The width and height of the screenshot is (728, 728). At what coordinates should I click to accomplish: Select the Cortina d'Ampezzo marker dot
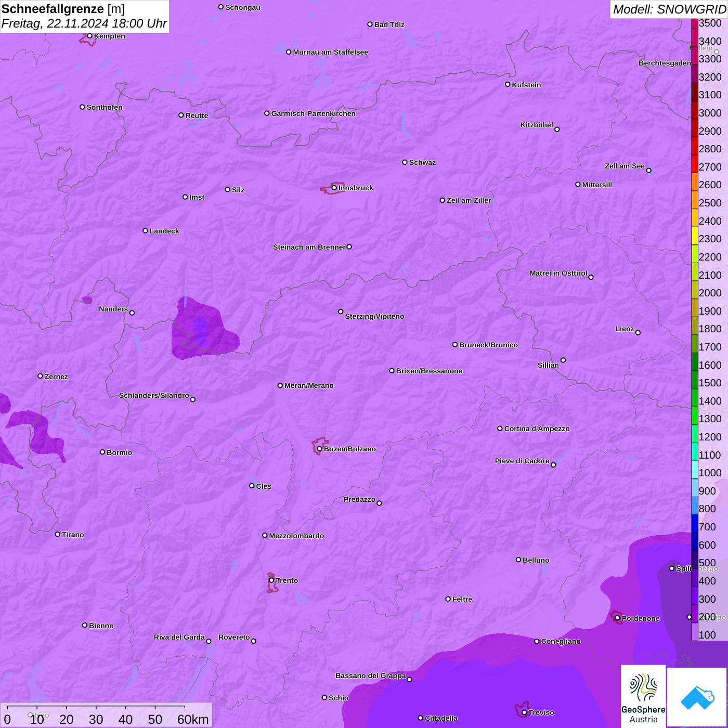(x=500, y=428)
